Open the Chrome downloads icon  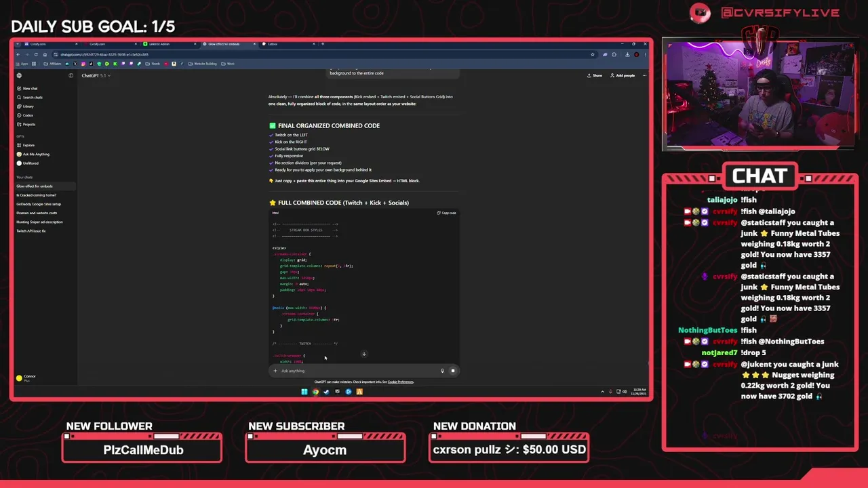[627, 54]
